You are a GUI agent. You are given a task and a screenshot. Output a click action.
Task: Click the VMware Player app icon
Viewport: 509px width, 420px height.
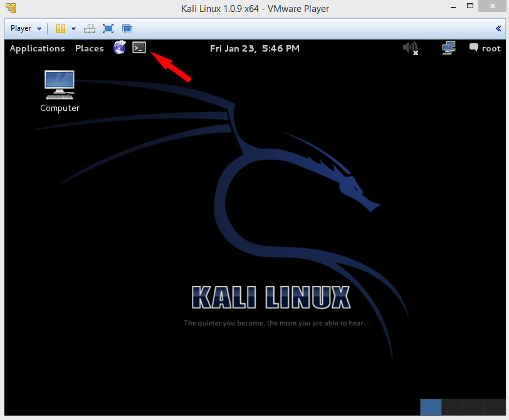(x=11, y=8)
